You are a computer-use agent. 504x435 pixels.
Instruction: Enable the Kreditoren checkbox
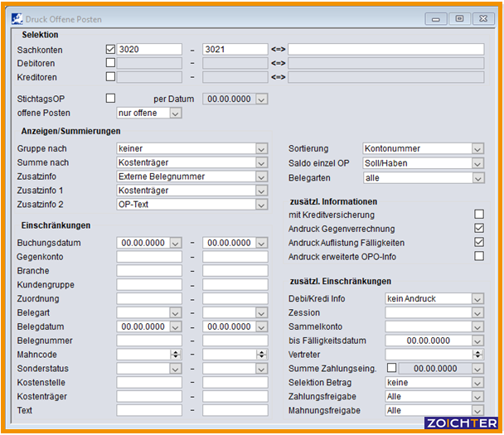(111, 77)
